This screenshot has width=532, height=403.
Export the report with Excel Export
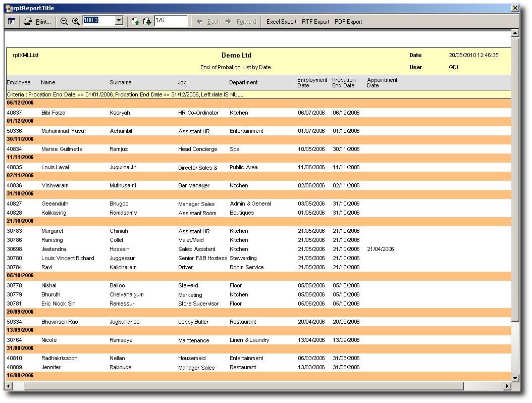tap(281, 22)
